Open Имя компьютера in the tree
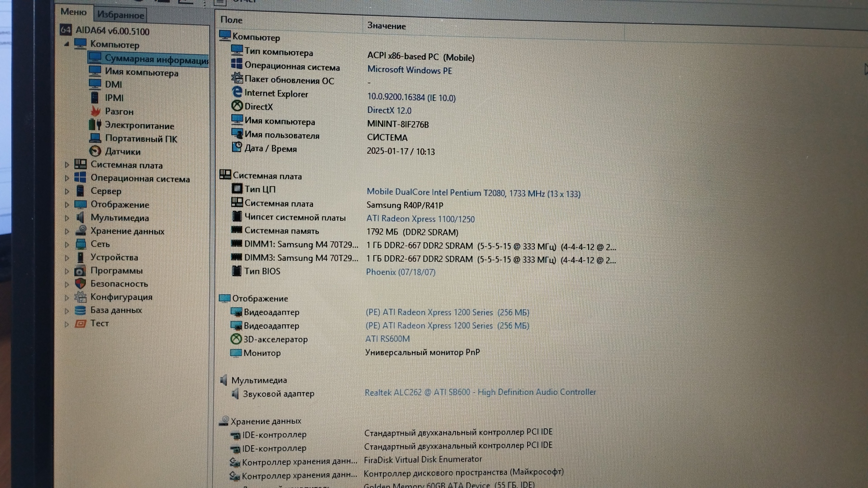The width and height of the screenshot is (868, 488). 142,72
